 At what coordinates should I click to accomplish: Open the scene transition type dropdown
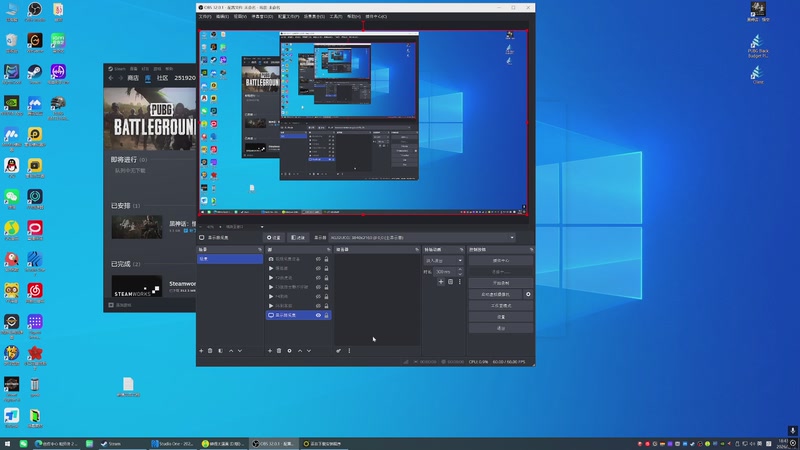click(444, 260)
